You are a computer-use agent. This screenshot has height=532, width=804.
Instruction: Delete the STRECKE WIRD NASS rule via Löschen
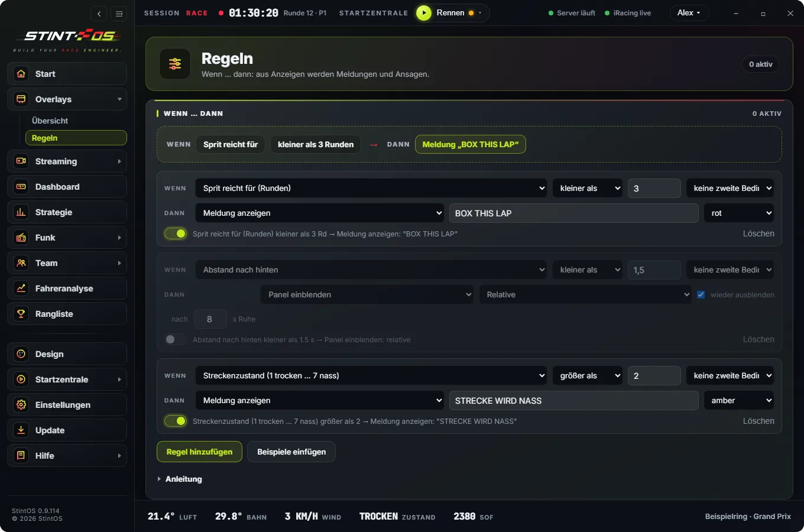click(758, 421)
